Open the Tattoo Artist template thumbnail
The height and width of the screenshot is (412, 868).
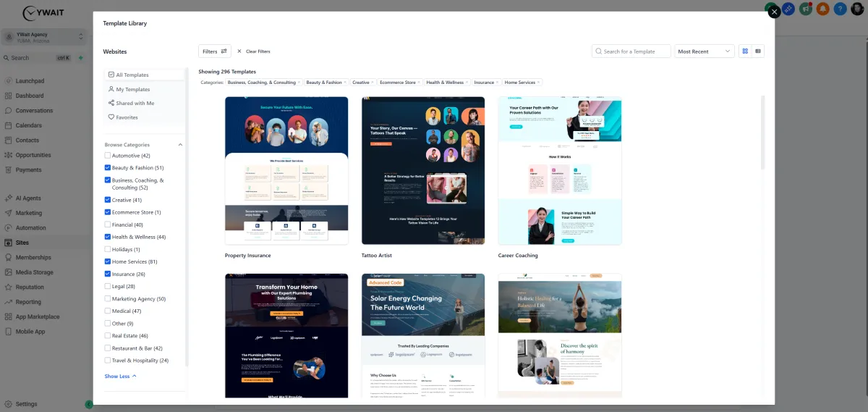coord(423,170)
